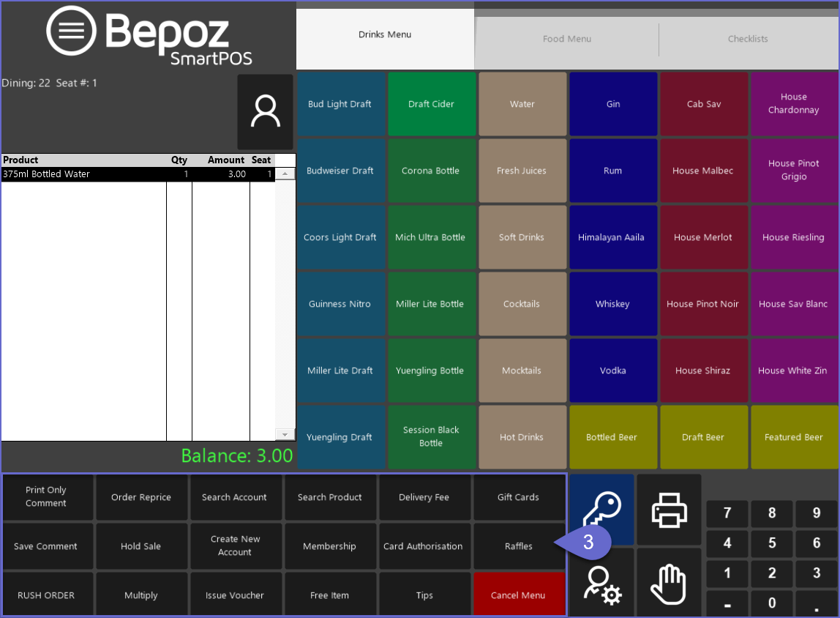Choose the Featured Beer category
This screenshot has width=840, height=618.
pyautogui.click(x=793, y=437)
